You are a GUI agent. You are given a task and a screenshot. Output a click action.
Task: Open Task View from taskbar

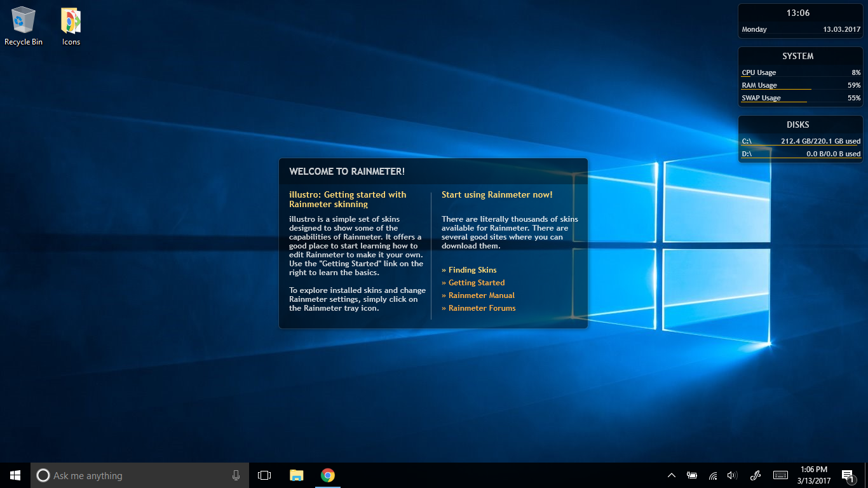tap(264, 475)
